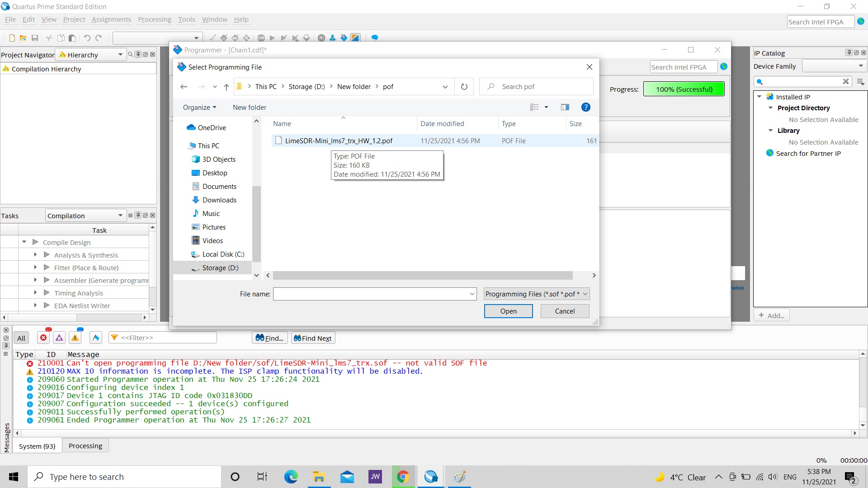Viewport: 868px width, 488px height.
Task: Toggle warning messages filter
Action: (x=75, y=338)
